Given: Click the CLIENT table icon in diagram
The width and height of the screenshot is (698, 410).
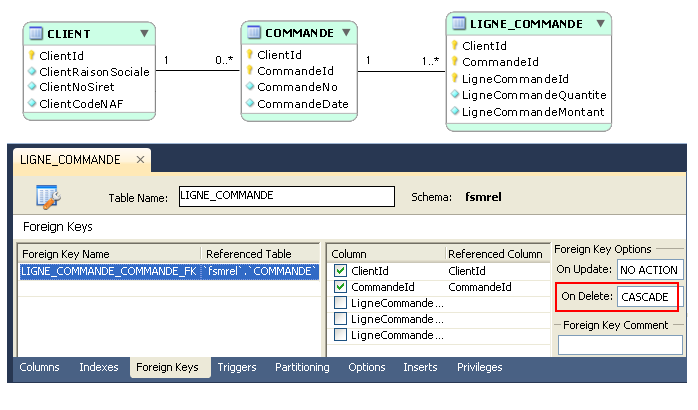Looking at the screenshot, I should tap(36, 33).
